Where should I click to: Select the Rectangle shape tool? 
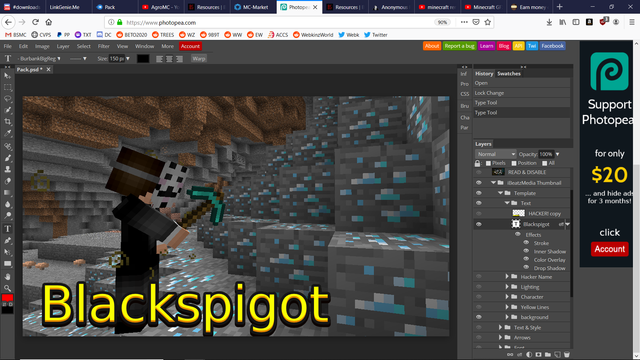(x=7, y=264)
